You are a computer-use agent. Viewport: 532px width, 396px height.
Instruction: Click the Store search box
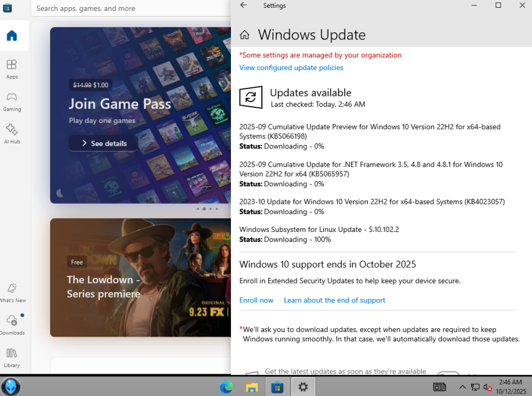pyautogui.click(x=131, y=9)
